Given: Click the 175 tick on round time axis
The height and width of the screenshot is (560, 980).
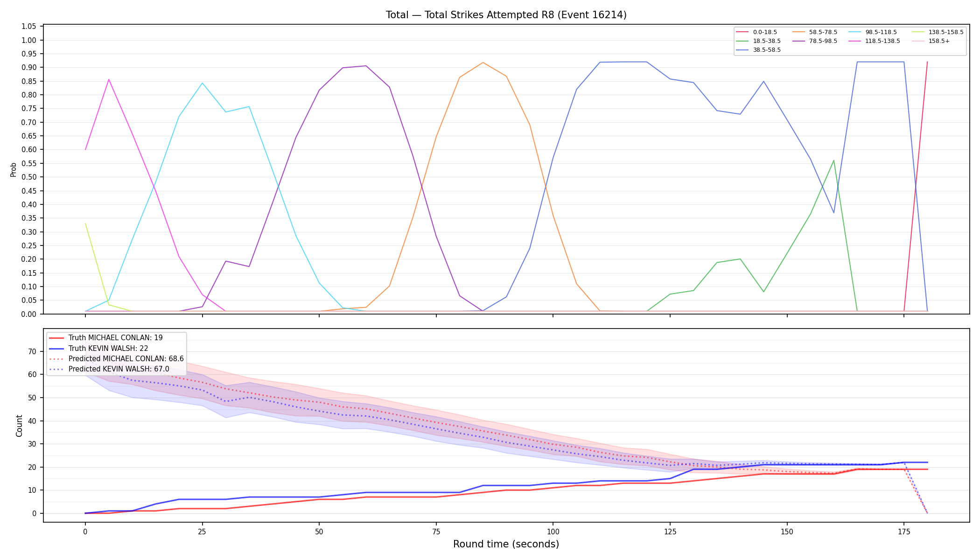Looking at the screenshot, I should pyautogui.click(x=904, y=532).
